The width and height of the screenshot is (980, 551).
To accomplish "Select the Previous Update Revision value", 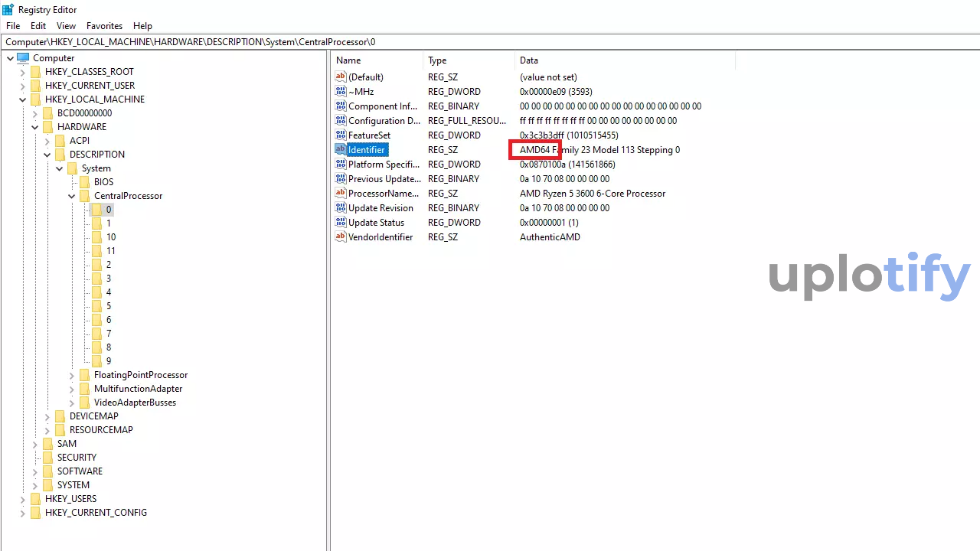I will pyautogui.click(x=384, y=178).
